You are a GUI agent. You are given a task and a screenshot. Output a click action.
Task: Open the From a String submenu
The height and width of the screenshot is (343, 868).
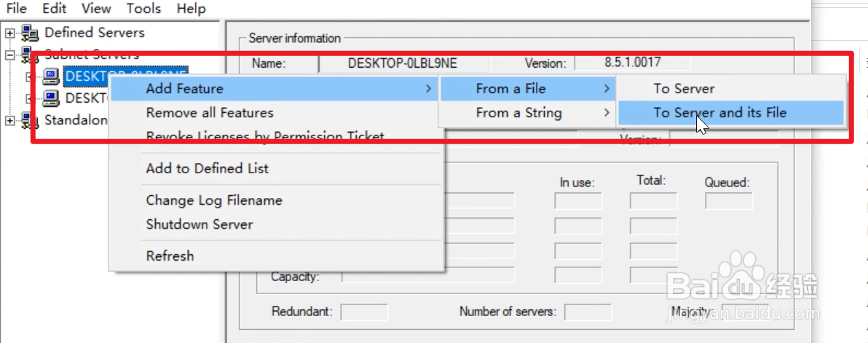527,113
